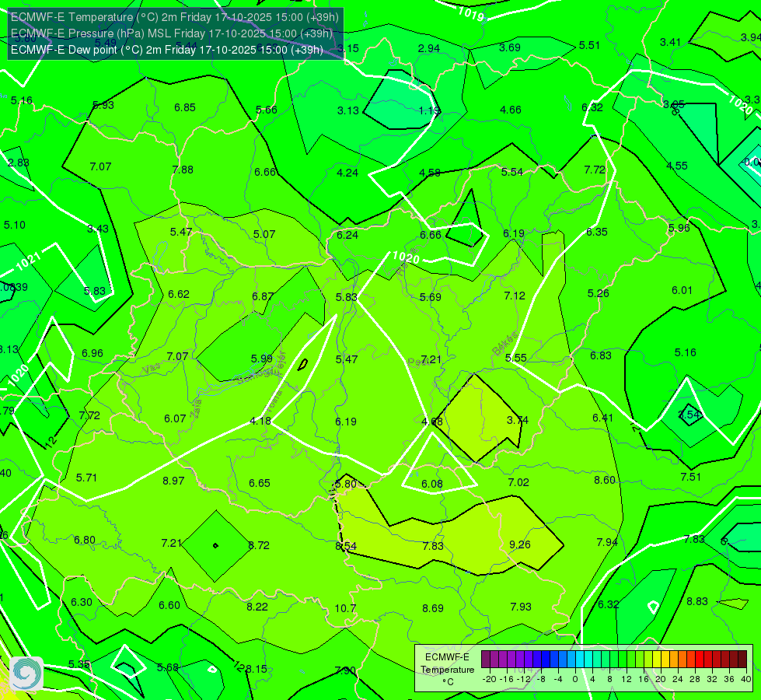Image resolution: width=761 pixels, height=700 pixels.
Task: Click the 3.69 dew point value
Action: (510, 47)
